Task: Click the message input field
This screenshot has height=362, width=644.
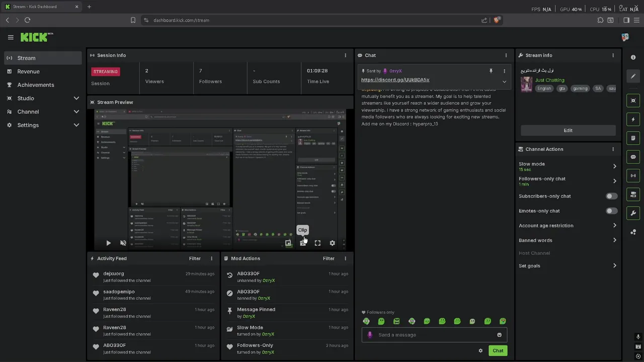Action: click(434, 335)
